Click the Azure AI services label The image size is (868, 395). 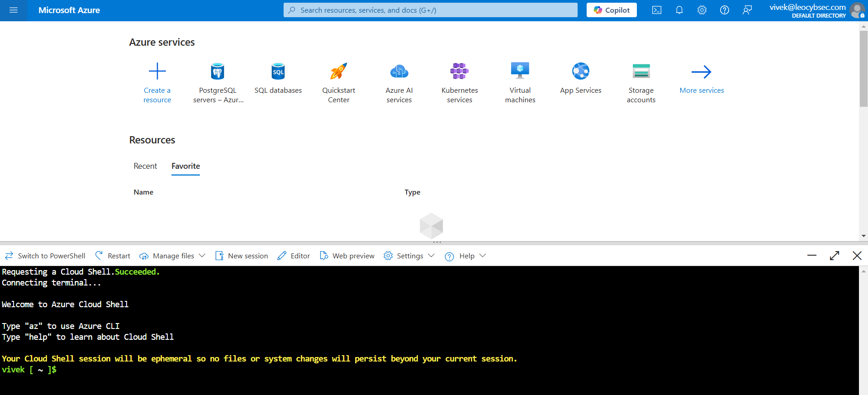(x=399, y=95)
